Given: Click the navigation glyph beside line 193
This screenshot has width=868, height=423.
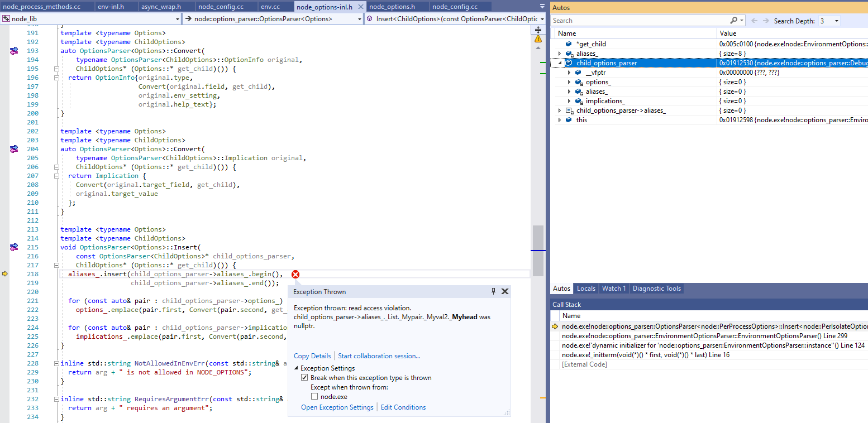Looking at the screenshot, I should (14, 51).
